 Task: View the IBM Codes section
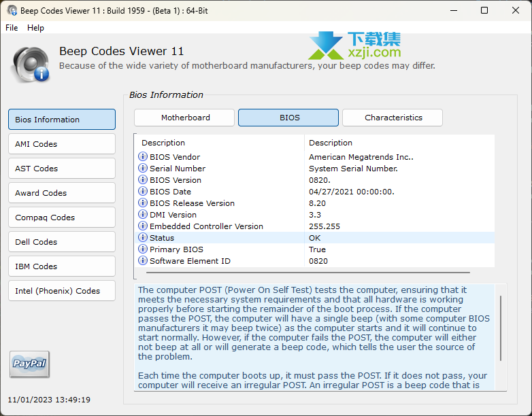coord(62,266)
